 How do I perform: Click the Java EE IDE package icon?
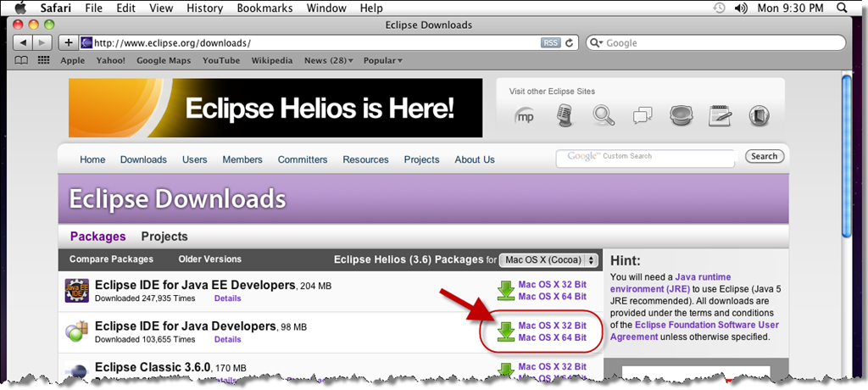tap(76, 291)
